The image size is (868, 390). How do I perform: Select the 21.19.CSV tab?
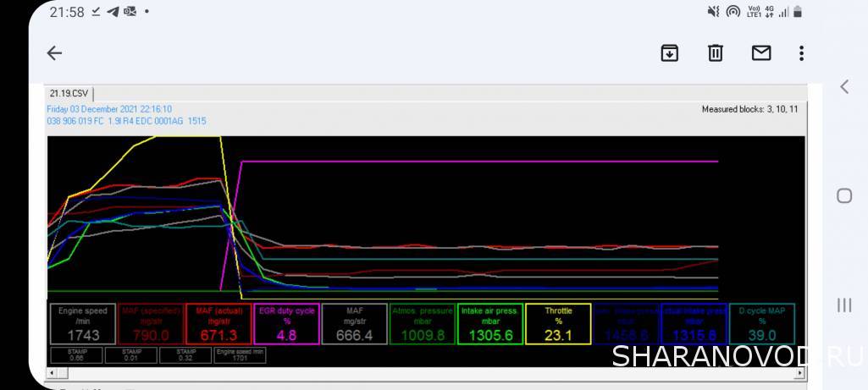[x=69, y=94]
